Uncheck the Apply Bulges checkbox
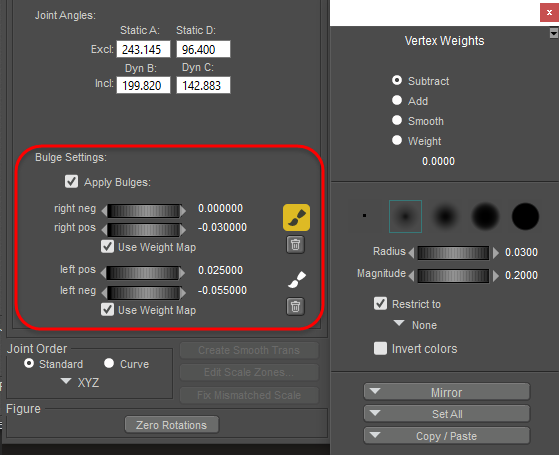 [72, 182]
